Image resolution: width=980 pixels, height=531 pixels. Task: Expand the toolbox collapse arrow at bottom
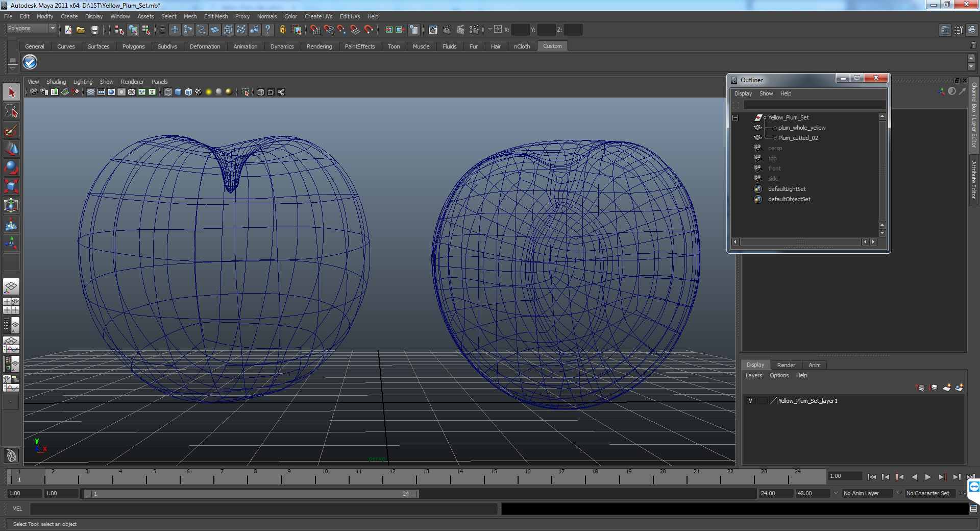(11, 402)
